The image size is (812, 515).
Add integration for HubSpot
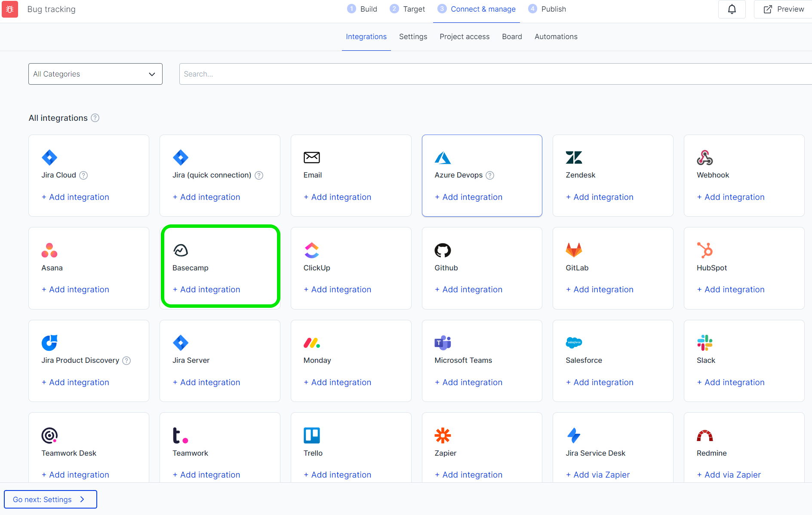pos(731,289)
